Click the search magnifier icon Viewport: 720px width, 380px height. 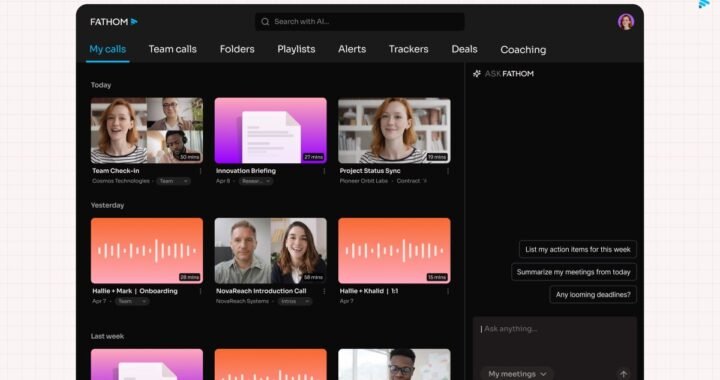[x=265, y=22]
